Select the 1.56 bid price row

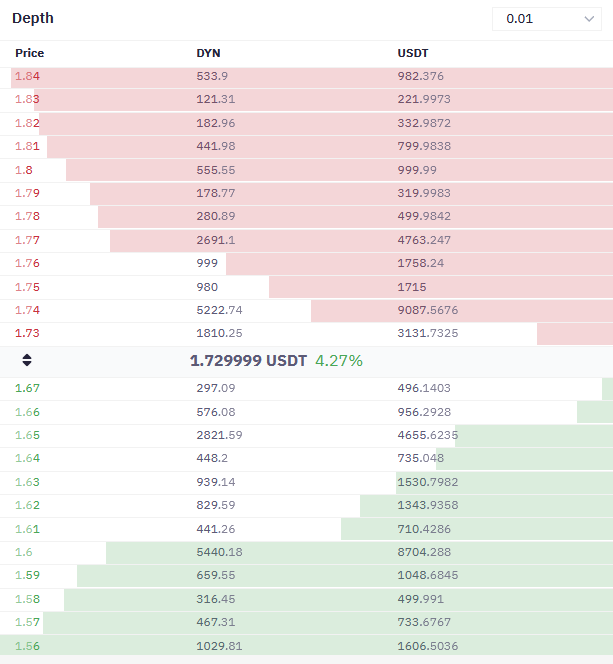(306, 646)
